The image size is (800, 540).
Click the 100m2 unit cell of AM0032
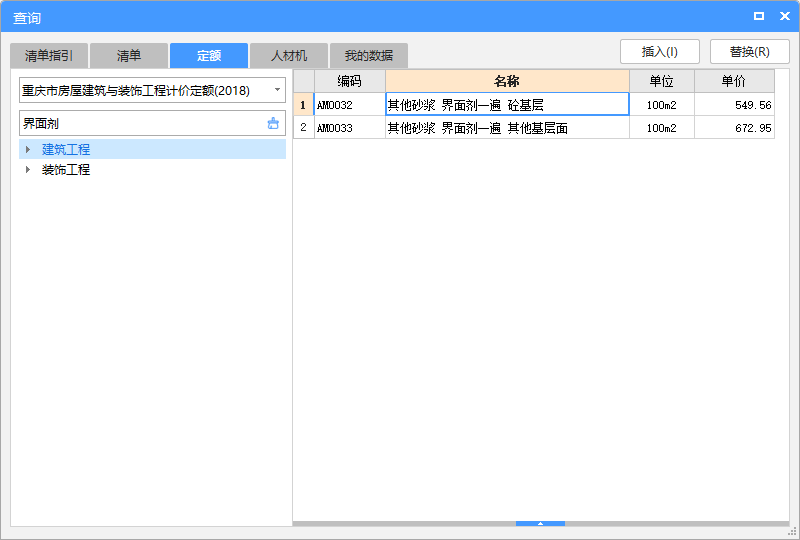(662, 105)
